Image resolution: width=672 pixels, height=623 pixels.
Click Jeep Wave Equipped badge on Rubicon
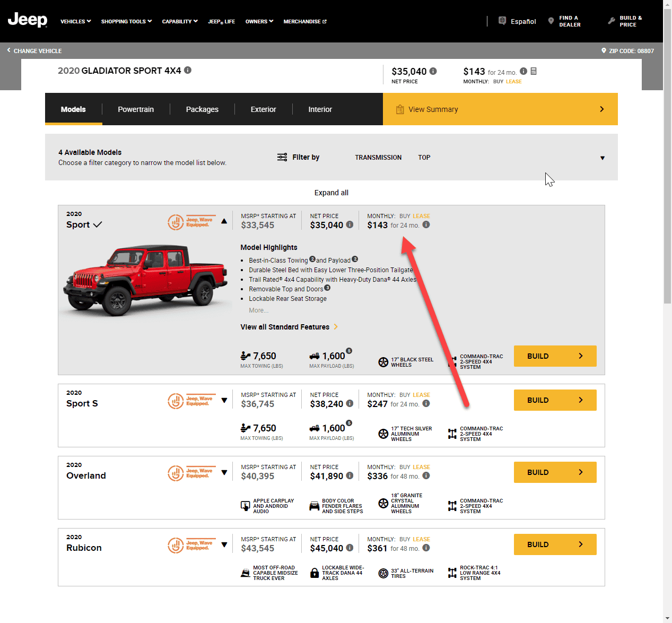190,545
